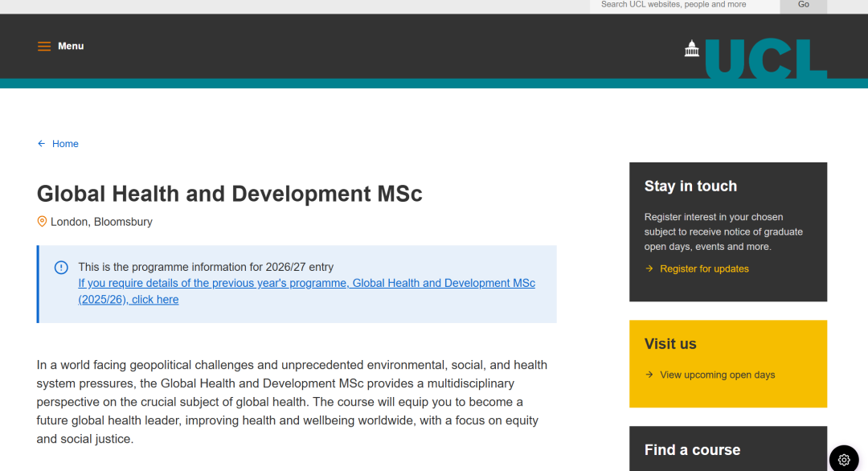Follow the Register for updates link
This screenshot has height=471, width=868.
[x=704, y=268]
